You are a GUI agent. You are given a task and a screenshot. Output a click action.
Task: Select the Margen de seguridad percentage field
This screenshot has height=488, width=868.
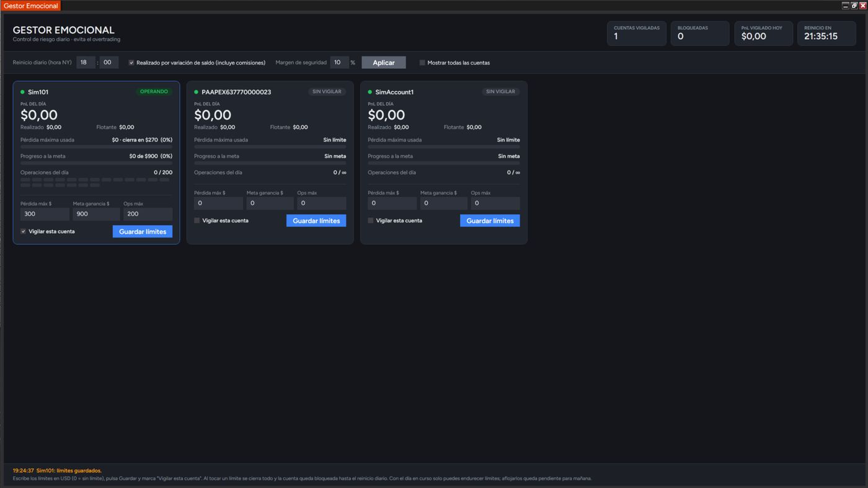click(339, 62)
